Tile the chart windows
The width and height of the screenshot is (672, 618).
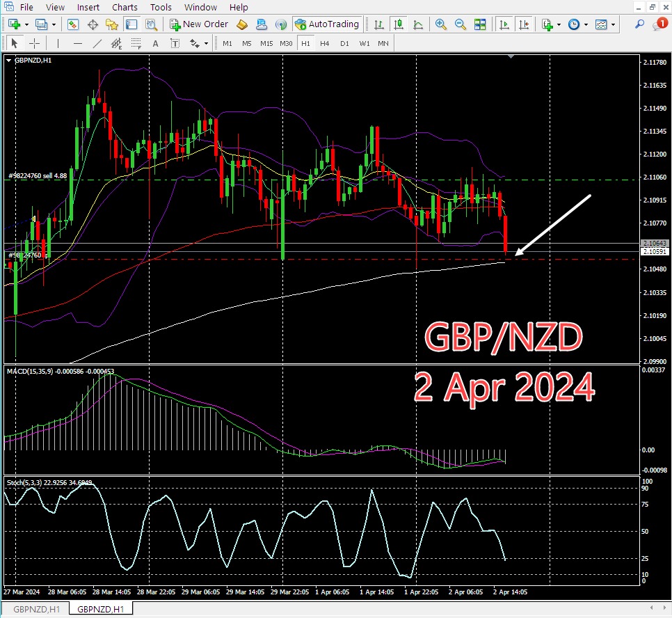(x=480, y=24)
